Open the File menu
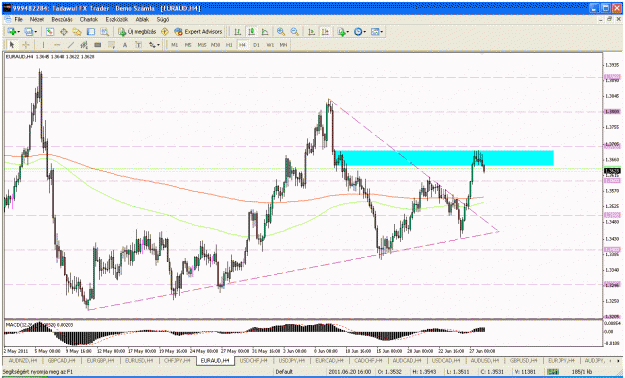The image size is (625, 378). point(19,19)
